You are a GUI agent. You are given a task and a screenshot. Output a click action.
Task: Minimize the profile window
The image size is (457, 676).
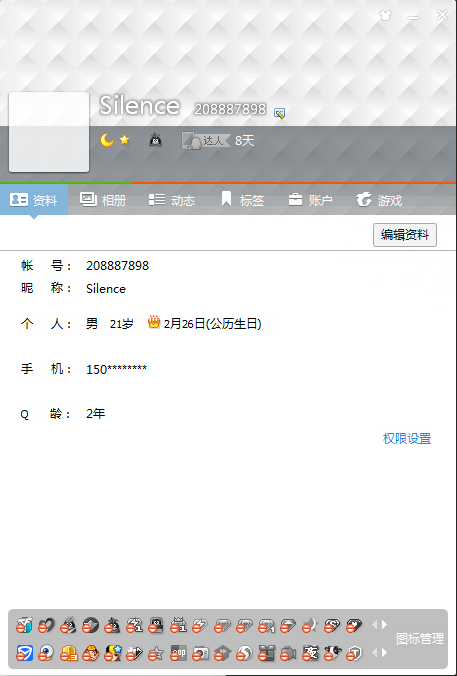(413, 17)
